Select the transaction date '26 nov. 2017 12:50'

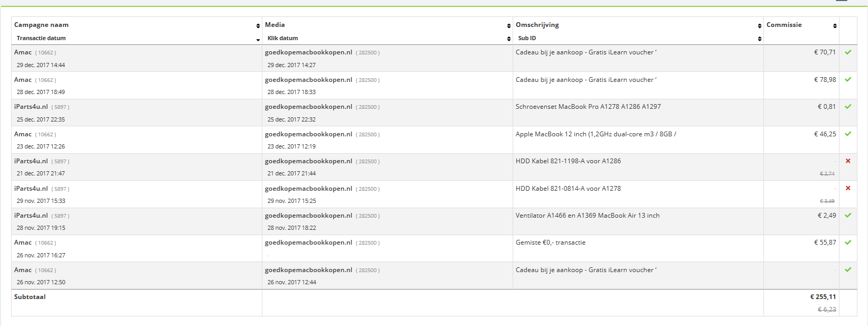[x=41, y=282]
